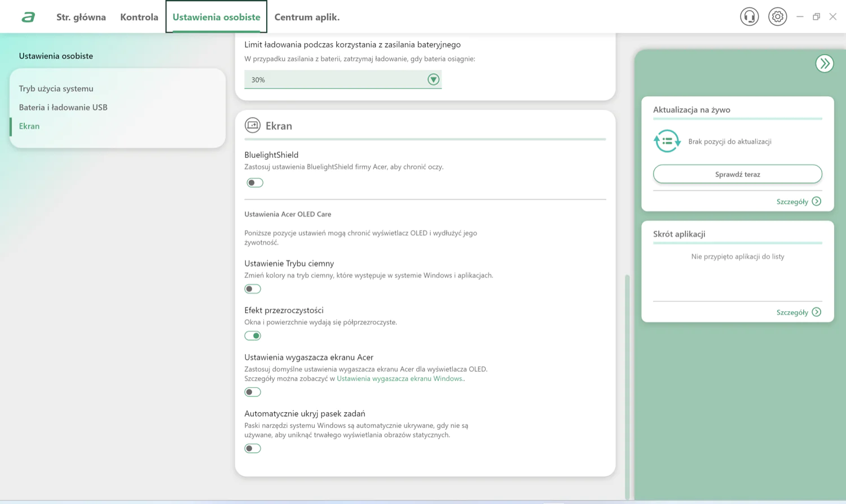Open the settings gear icon
Screen dimensions: 846x504
point(778,17)
